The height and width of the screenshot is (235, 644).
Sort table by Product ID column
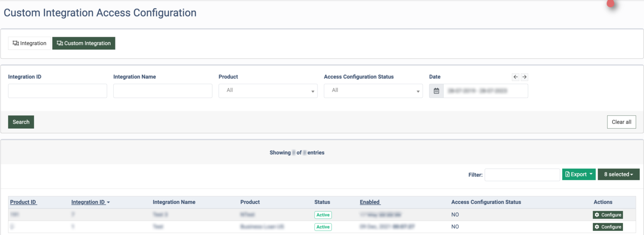pyautogui.click(x=24, y=202)
